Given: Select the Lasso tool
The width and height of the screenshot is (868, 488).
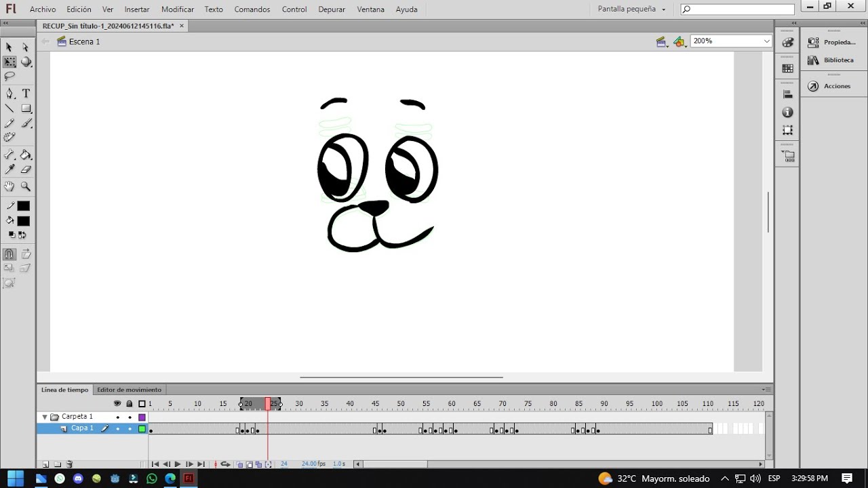Looking at the screenshot, I should point(9,77).
